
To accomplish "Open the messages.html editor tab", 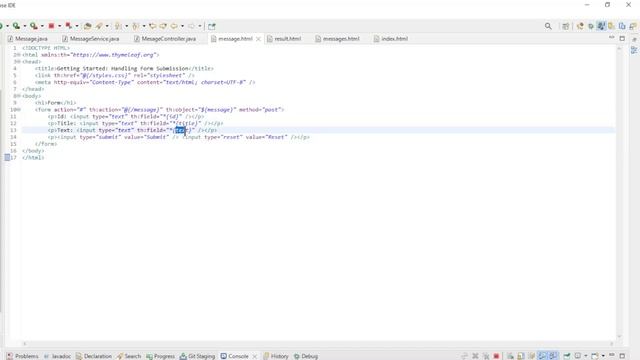I will pos(337,39).
